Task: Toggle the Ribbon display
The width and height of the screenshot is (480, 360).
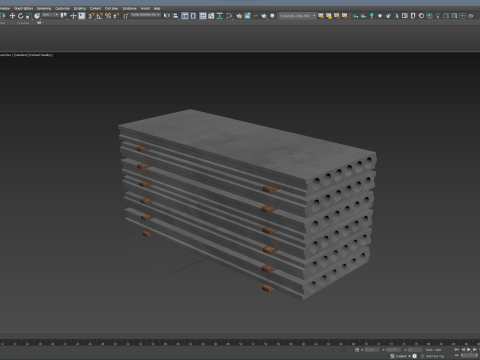Action: coord(203,16)
